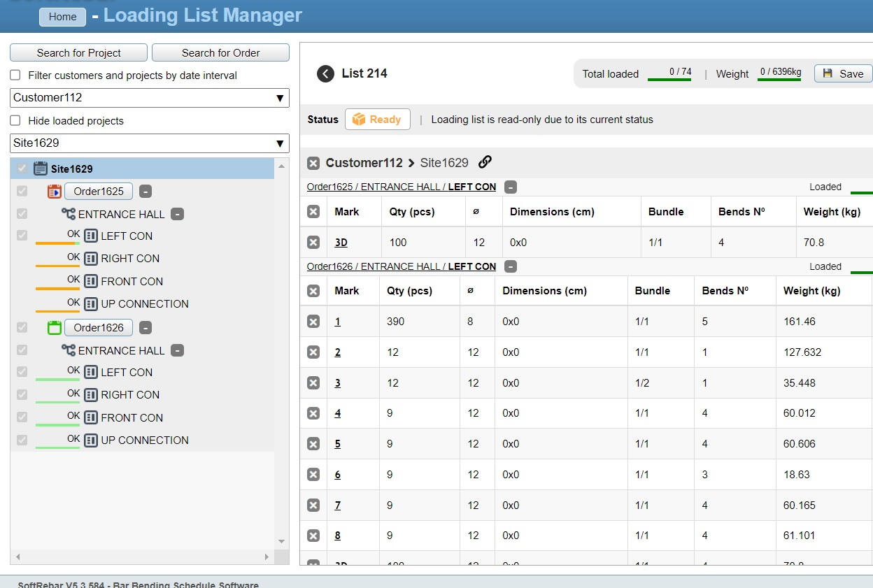The height and width of the screenshot is (588, 873).
Task: Collapse Order1625 using its minus button
Action: 145,192
